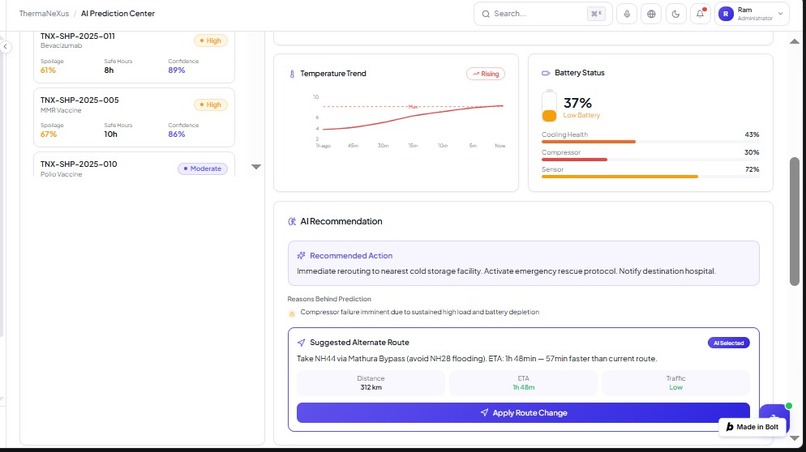Click compressor failure imminent reason text
806x452 pixels.
point(419,312)
